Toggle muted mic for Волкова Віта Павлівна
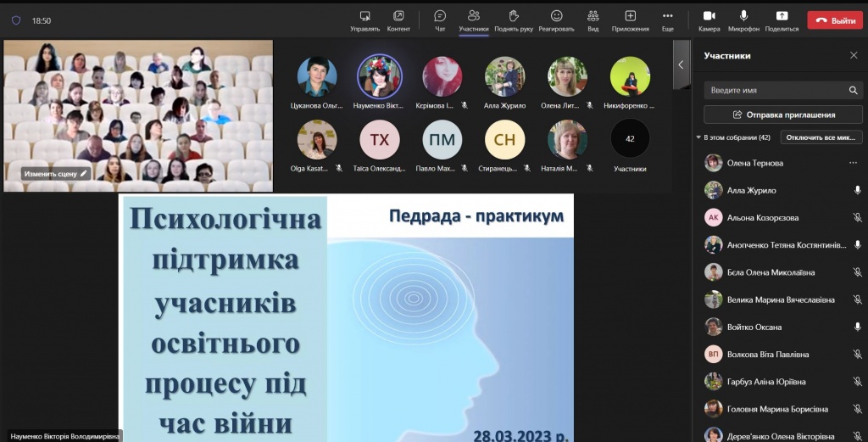 (x=857, y=354)
